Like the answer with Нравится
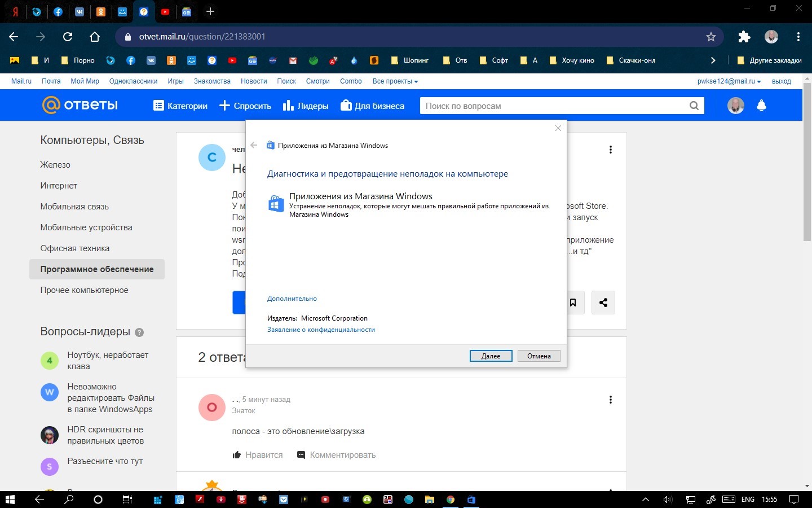 coord(258,455)
